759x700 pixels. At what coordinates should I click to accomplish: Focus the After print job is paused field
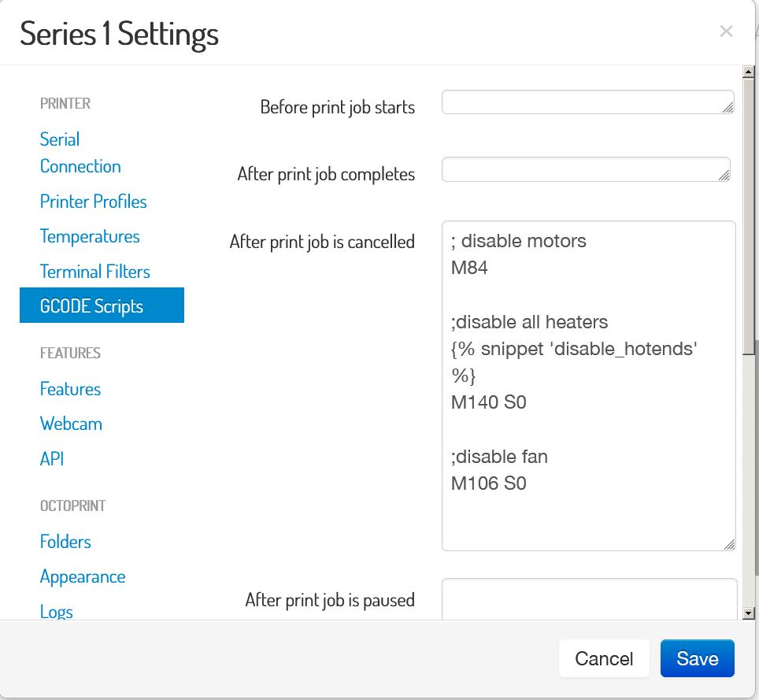coord(589,599)
